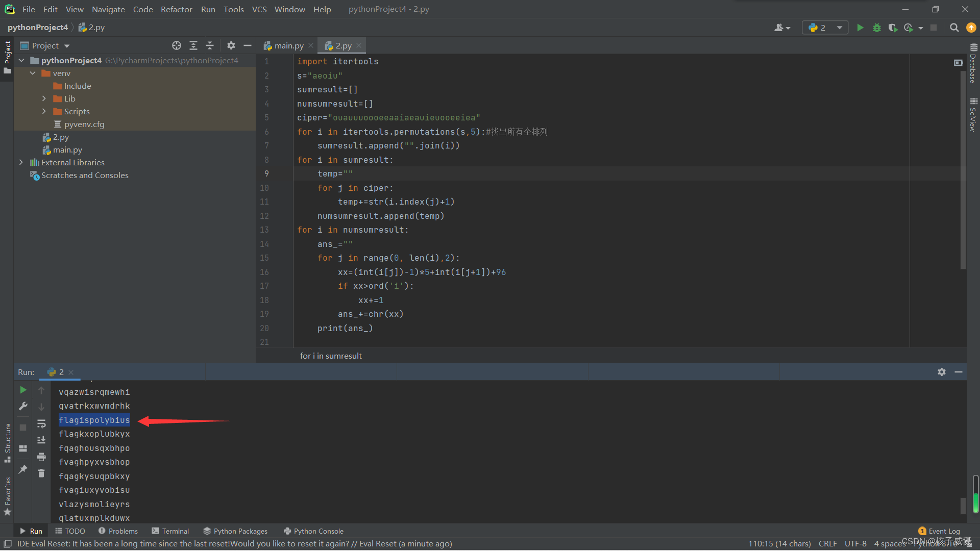Open the Python Console button
This screenshot has height=551, width=980.
[x=313, y=531]
